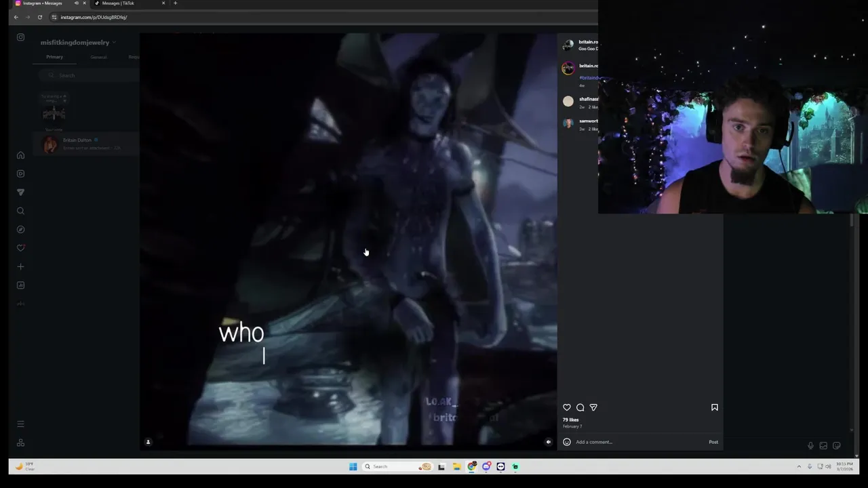Open Explore compass in the sidebar
The width and height of the screenshot is (868, 488).
coord(21,230)
